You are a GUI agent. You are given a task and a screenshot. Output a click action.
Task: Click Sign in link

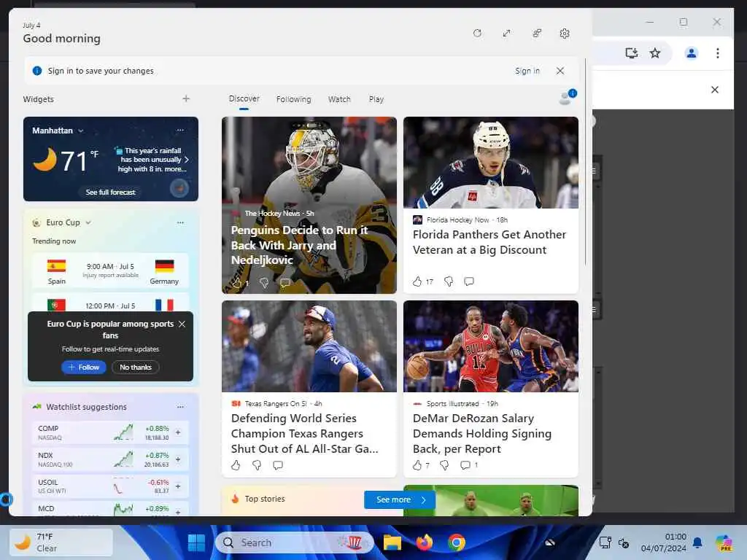(x=527, y=71)
